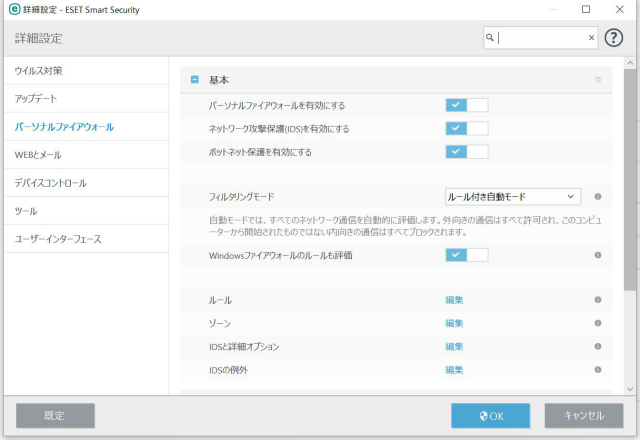
Task: Click 編集 link for ルール
Action: coord(454,300)
